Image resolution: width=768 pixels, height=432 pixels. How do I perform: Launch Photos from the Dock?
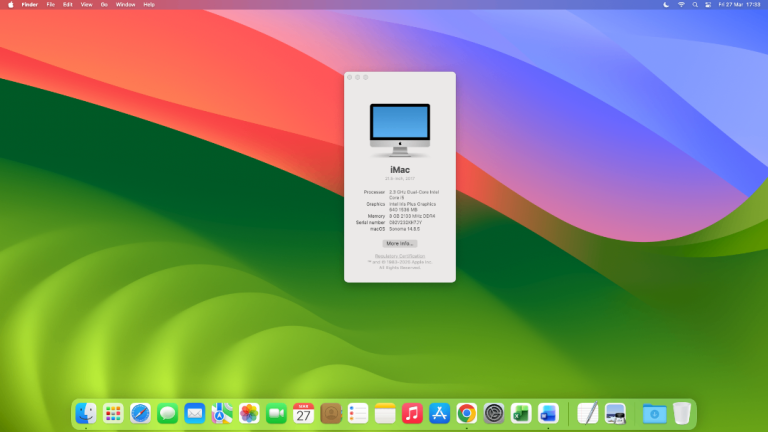[x=249, y=413]
